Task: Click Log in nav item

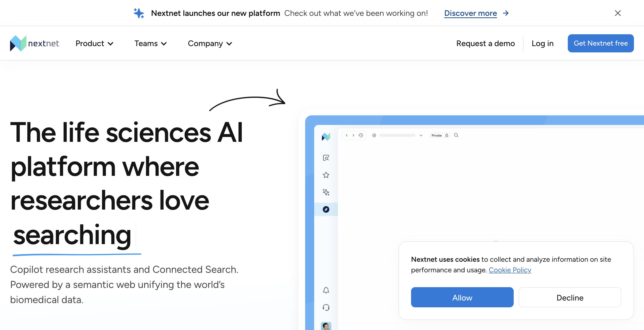Action: coord(543,43)
